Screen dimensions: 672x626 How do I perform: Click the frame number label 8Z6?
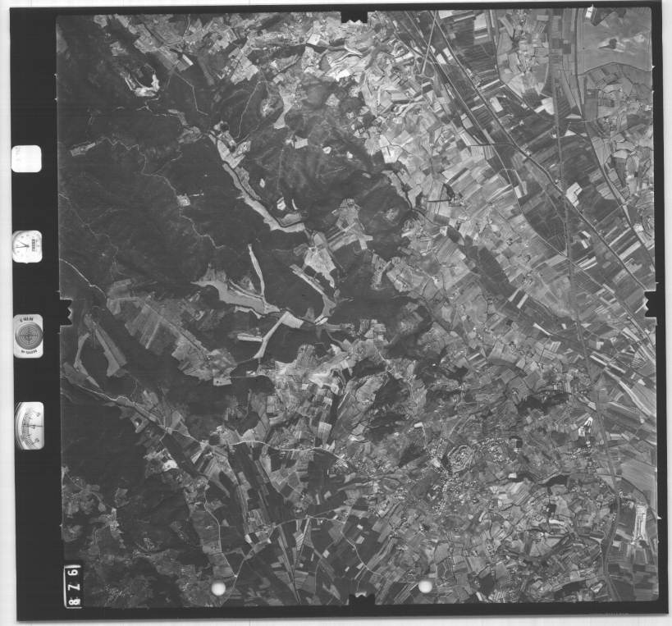click(x=73, y=585)
